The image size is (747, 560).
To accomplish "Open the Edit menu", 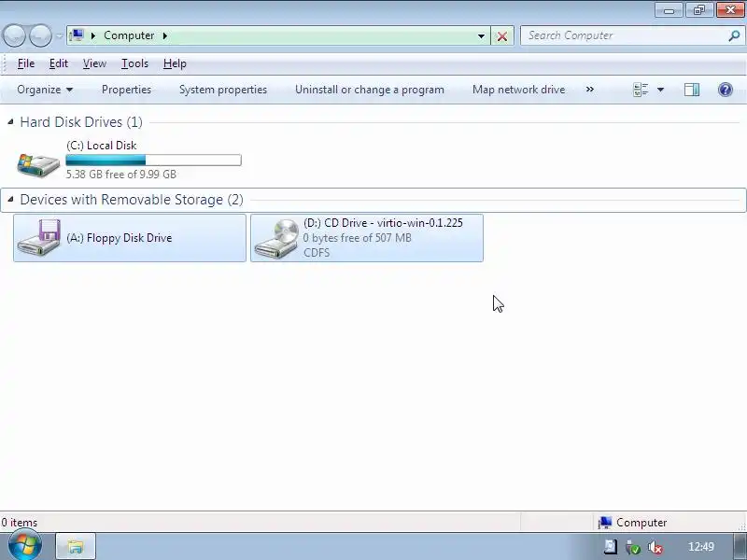I will (59, 63).
